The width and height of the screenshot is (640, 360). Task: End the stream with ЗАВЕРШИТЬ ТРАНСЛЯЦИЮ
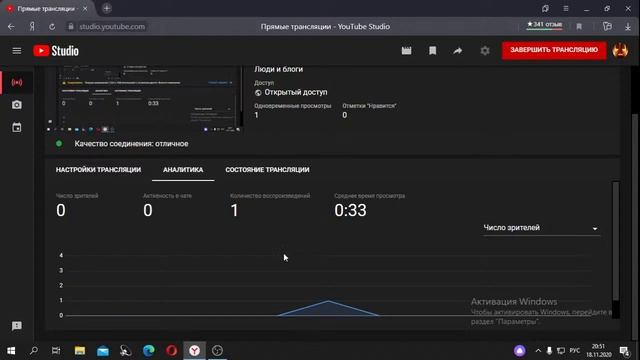[554, 50]
